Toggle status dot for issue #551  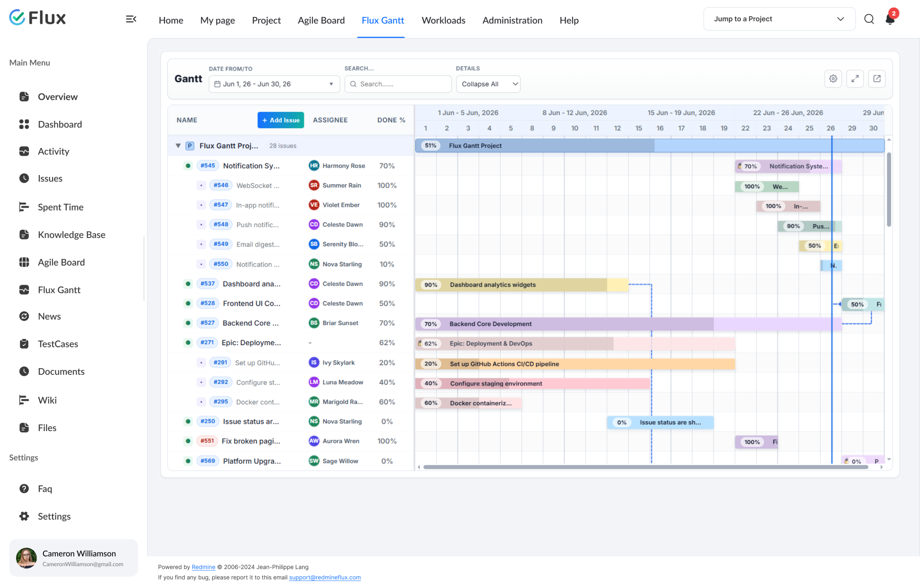(188, 441)
